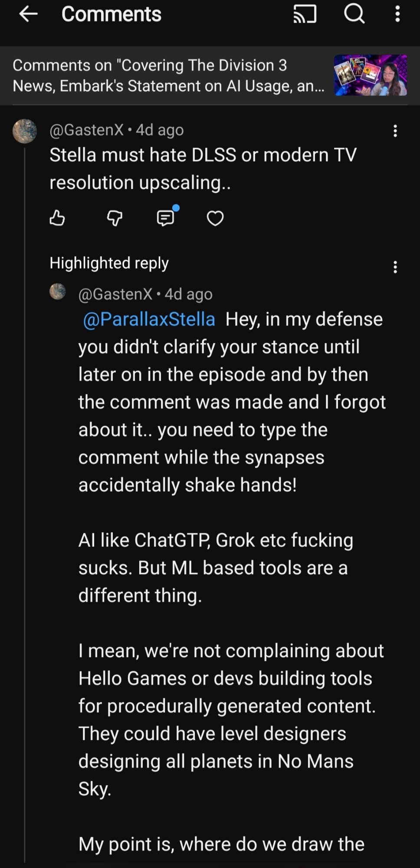Screen dimensions: 420x868
Task: Open replies via the comment bubble icon
Action: coord(166,217)
